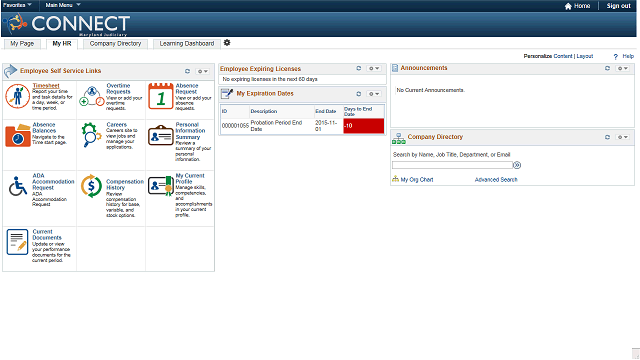The image size is (640, 360).
Task: Expand the Favorites dropdown menu
Action: click(x=17, y=5)
